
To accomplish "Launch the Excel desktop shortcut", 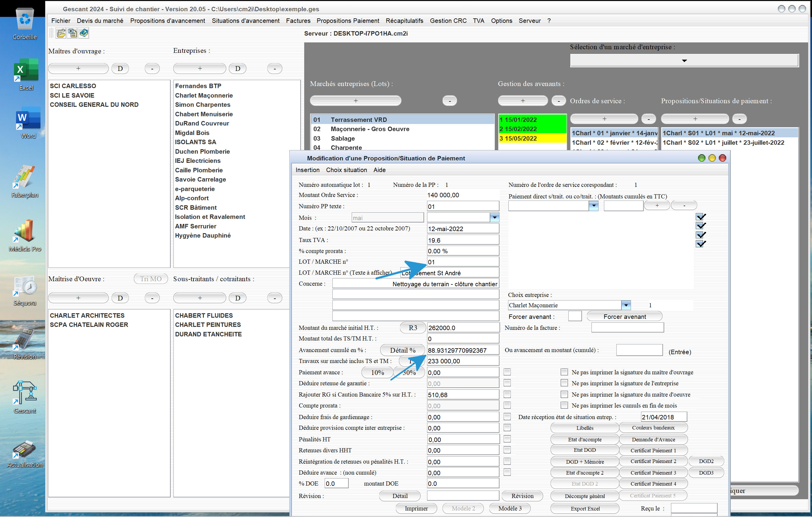I will [x=26, y=75].
